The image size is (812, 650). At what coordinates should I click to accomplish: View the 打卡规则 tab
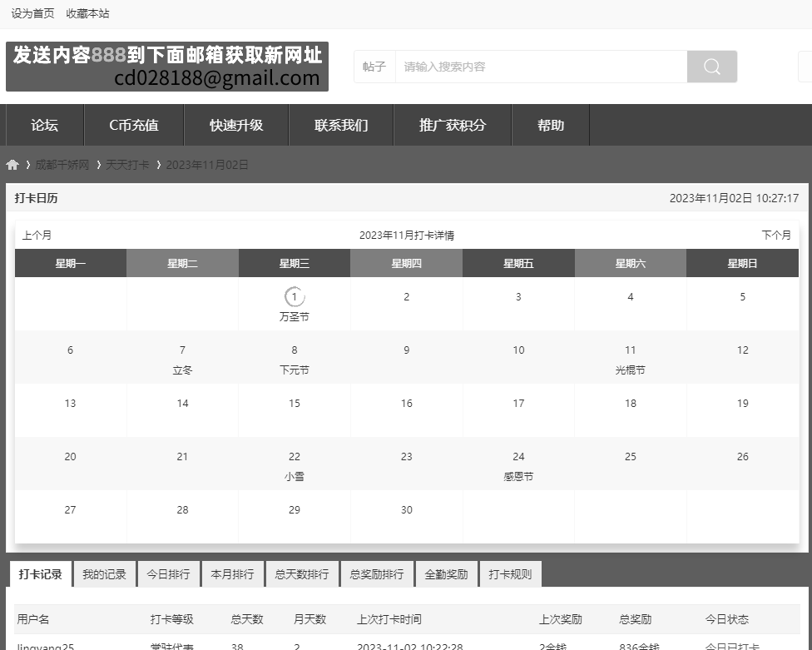pyautogui.click(x=510, y=573)
